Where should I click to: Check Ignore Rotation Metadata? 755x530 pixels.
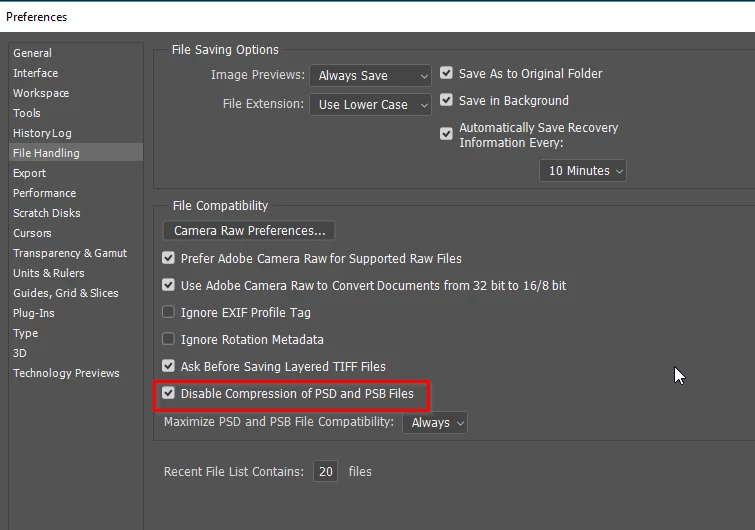[x=168, y=339]
